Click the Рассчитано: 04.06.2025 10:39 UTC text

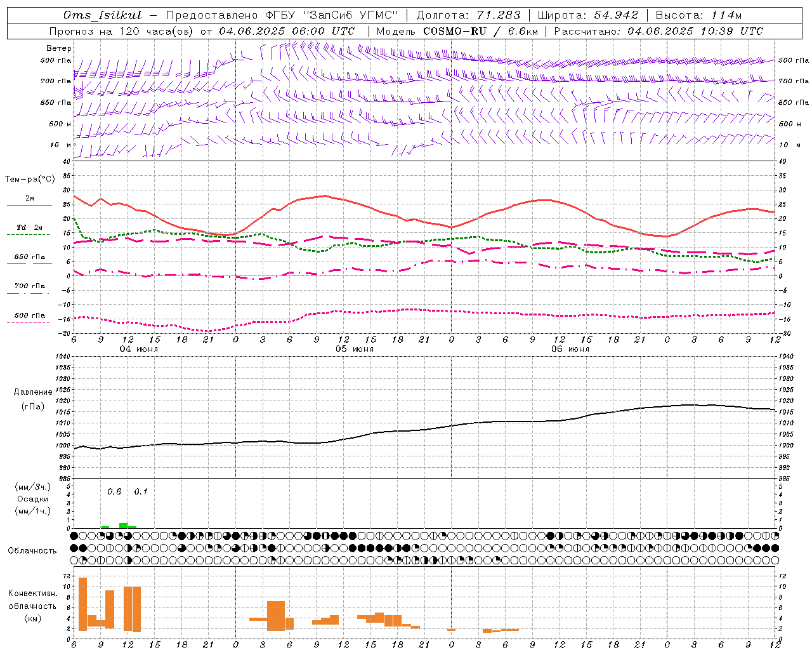[x=658, y=31]
